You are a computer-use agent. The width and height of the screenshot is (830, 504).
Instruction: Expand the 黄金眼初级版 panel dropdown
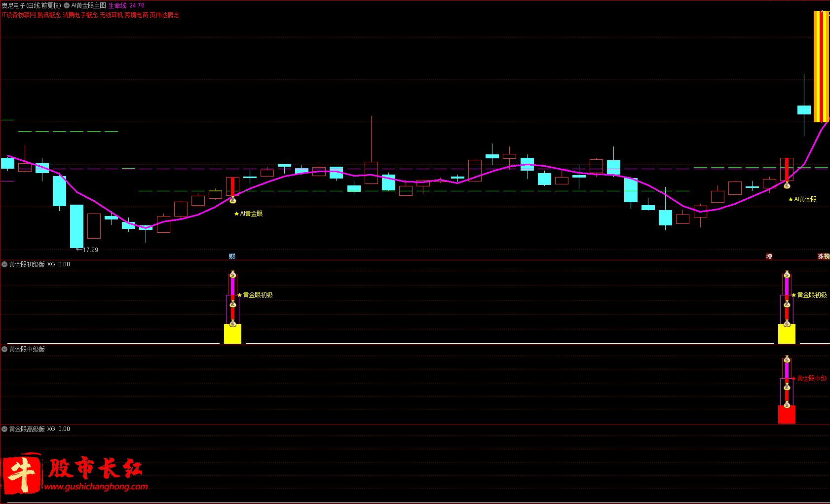(x=4, y=264)
